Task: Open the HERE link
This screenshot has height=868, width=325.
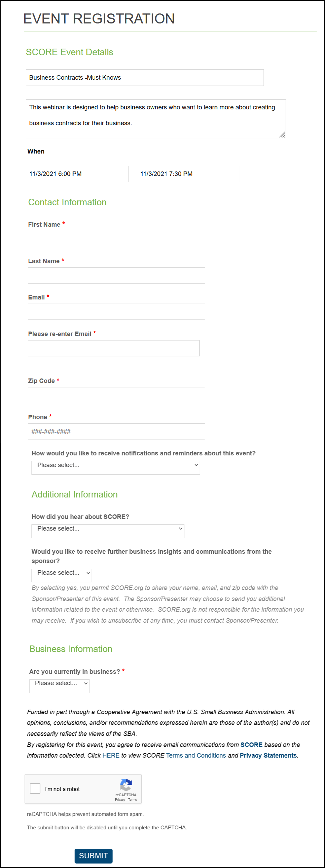Action: point(111,755)
